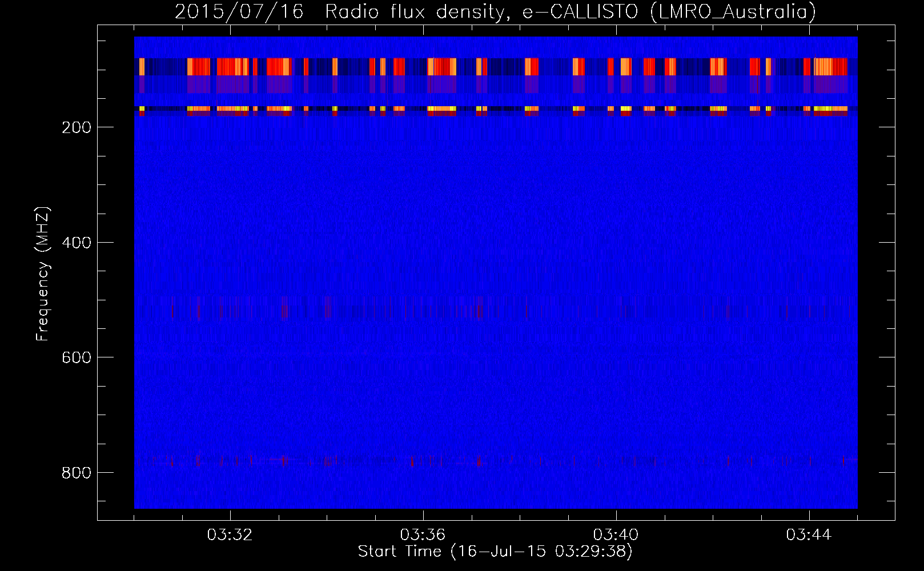Click the 200 frequency tick label
Viewport: 924px width, 571px height.
click(x=77, y=127)
